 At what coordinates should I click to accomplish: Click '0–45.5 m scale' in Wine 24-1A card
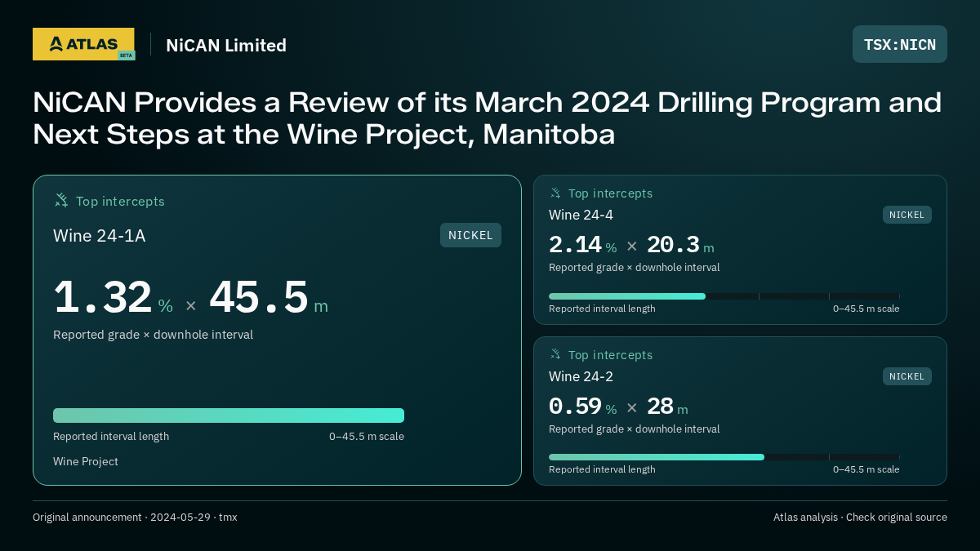367,437
